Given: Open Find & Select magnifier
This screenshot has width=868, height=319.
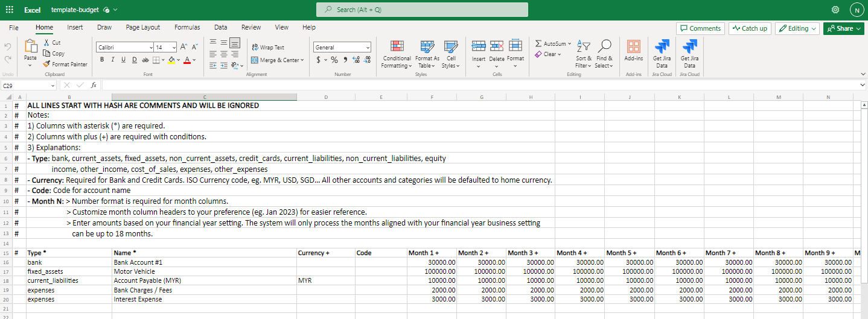Looking at the screenshot, I should click(604, 46).
